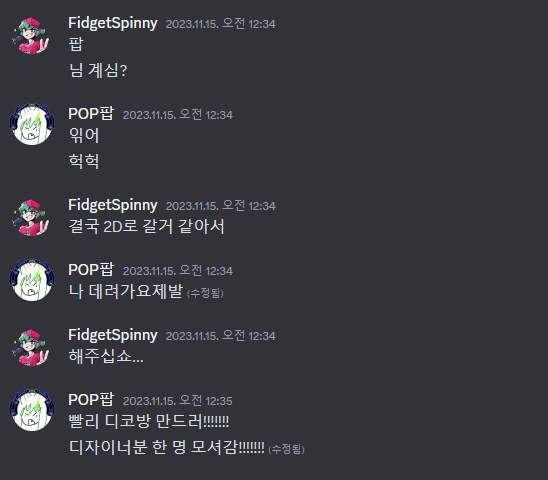Click the (수정됨) label after 나 데려가요제발
This screenshot has height=480, width=548.
(x=205, y=293)
